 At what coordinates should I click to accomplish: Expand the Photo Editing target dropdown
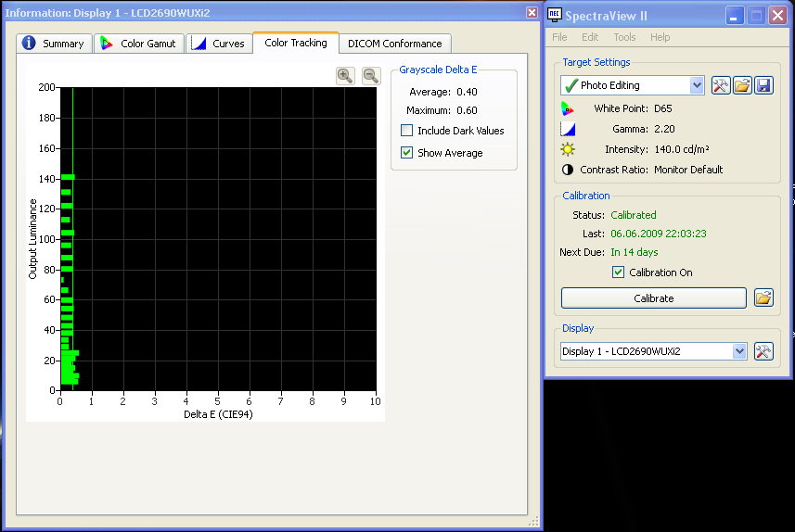tap(697, 85)
